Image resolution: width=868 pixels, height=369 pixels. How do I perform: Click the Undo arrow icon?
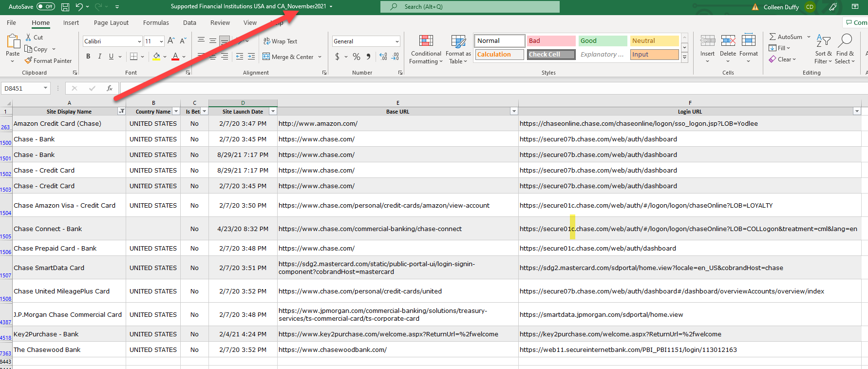point(79,7)
